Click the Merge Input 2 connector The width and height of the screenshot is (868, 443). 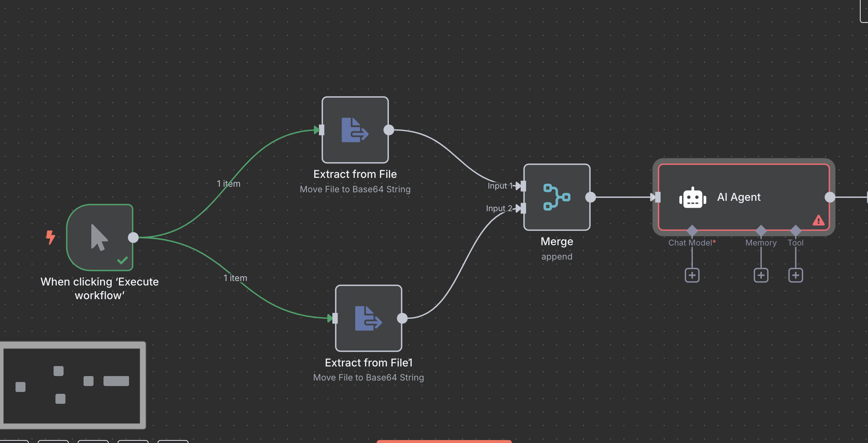[x=523, y=209]
